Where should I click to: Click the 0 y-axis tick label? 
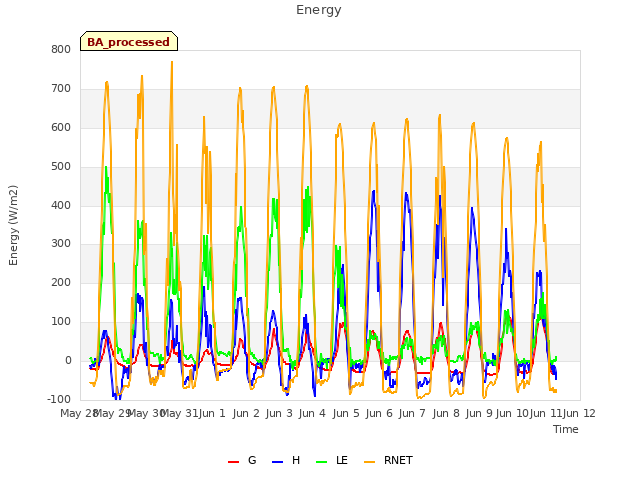coord(68,361)
